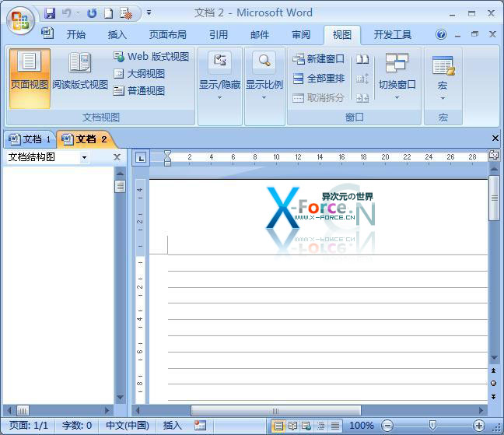Close the document tab bar

pos(495,139)
